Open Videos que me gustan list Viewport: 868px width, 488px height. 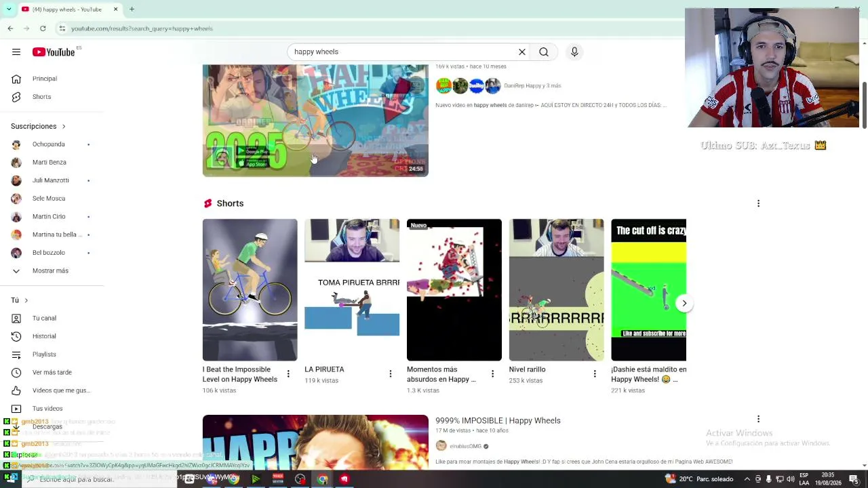(61, 390)
